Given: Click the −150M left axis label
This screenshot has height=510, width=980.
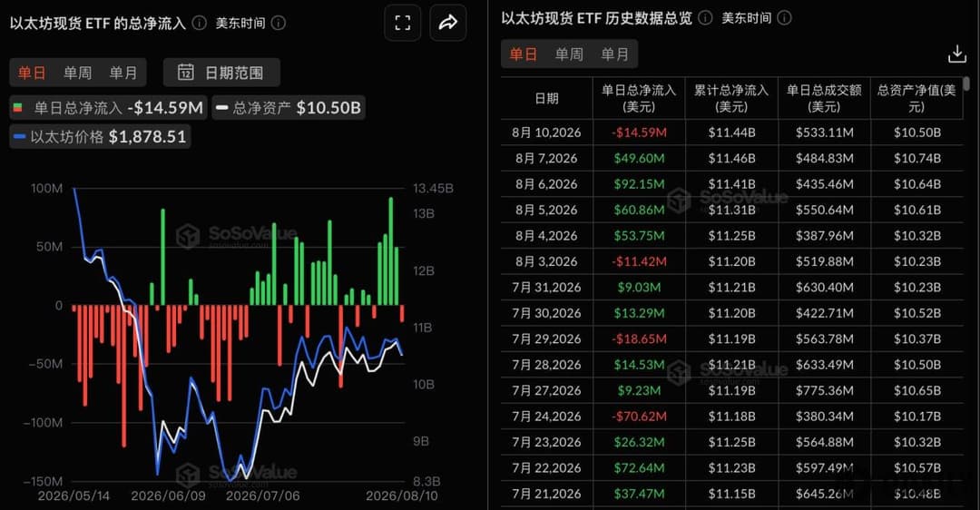Looking at the screenshot, I should click(44, 481).
